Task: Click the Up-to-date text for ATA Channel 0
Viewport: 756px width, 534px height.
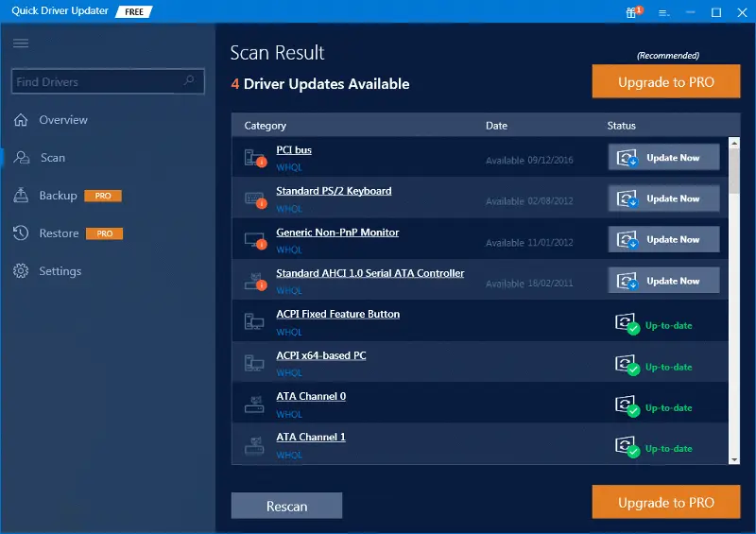Action: pos(668,407)
